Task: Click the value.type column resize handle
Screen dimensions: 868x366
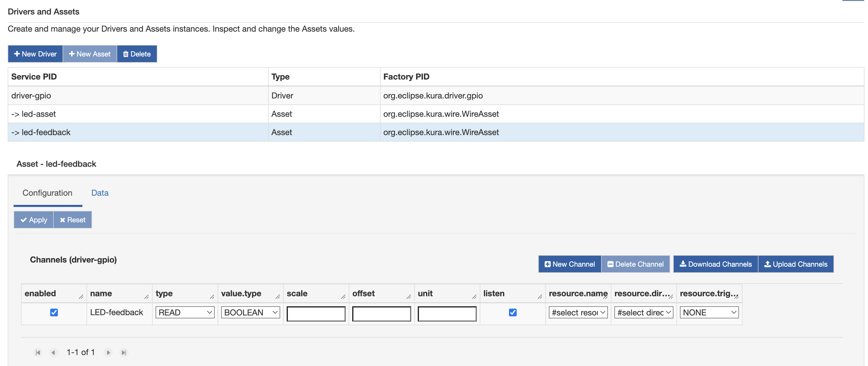Action: click(x=278, y=297)
